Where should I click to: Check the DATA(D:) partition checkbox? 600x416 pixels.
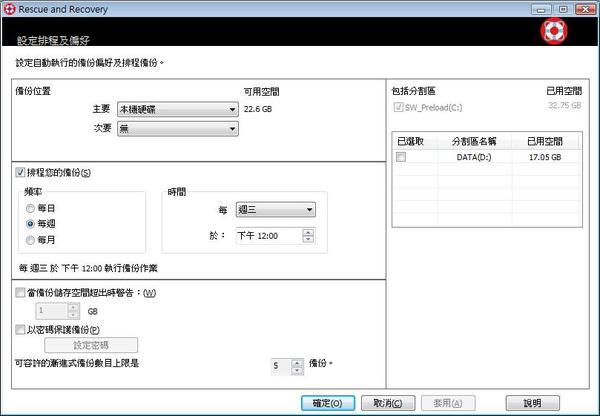(x=401, y=157)
